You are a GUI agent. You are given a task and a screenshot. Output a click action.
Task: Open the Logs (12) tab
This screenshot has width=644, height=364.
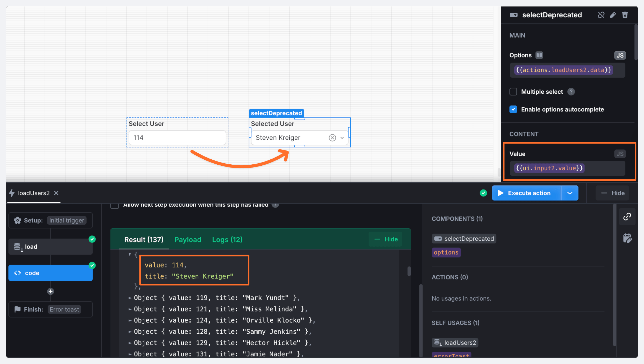click(227, 240)
